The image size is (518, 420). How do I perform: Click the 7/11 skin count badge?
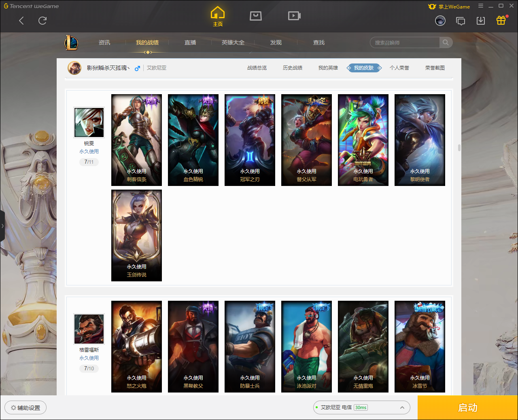click(x=89, y=162)
